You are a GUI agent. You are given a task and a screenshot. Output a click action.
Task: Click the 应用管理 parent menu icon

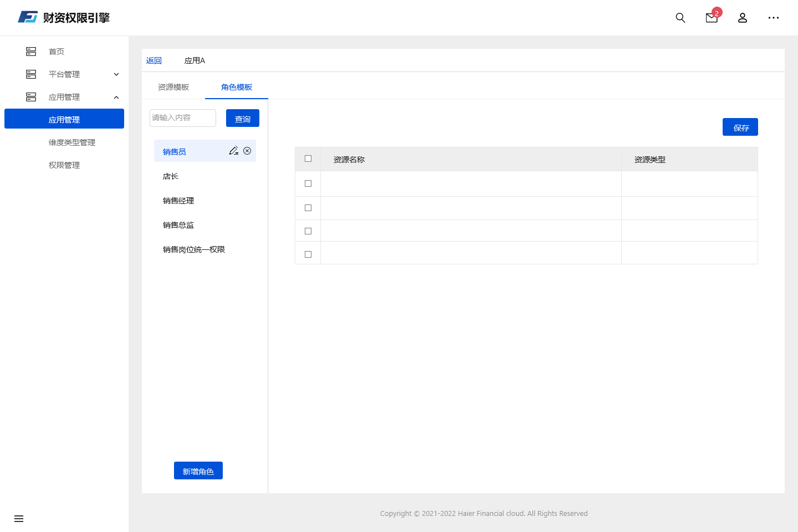coord(31,97)
